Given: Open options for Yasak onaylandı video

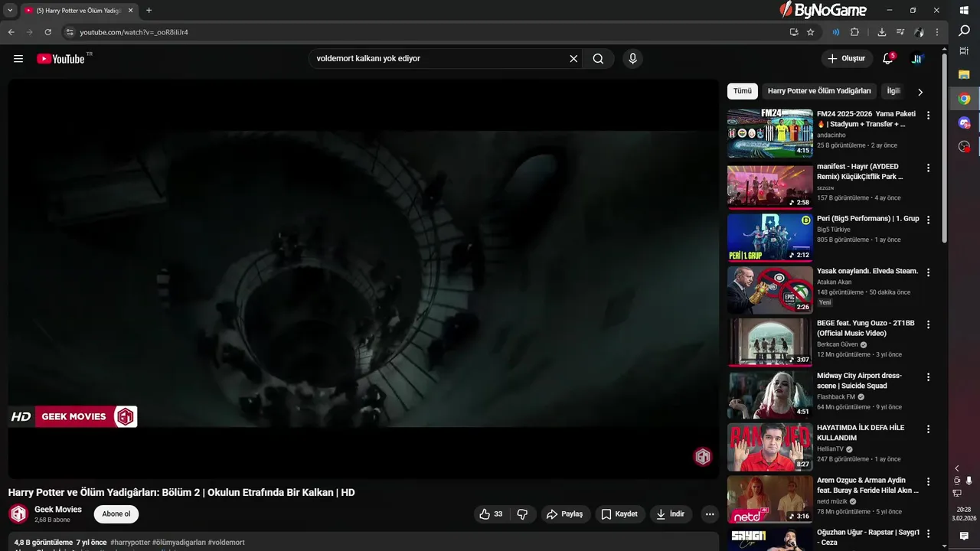Looking at the screenshot, I should point(929,272).
